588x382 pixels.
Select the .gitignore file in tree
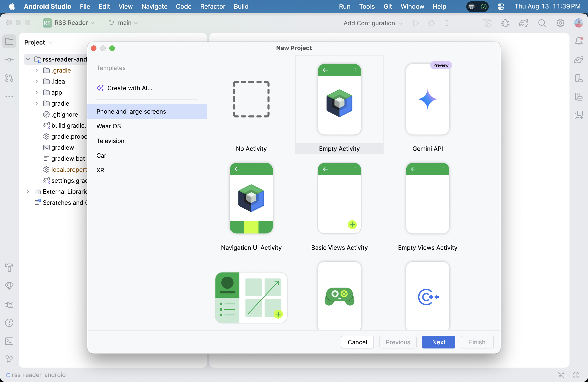pos(65,114)
